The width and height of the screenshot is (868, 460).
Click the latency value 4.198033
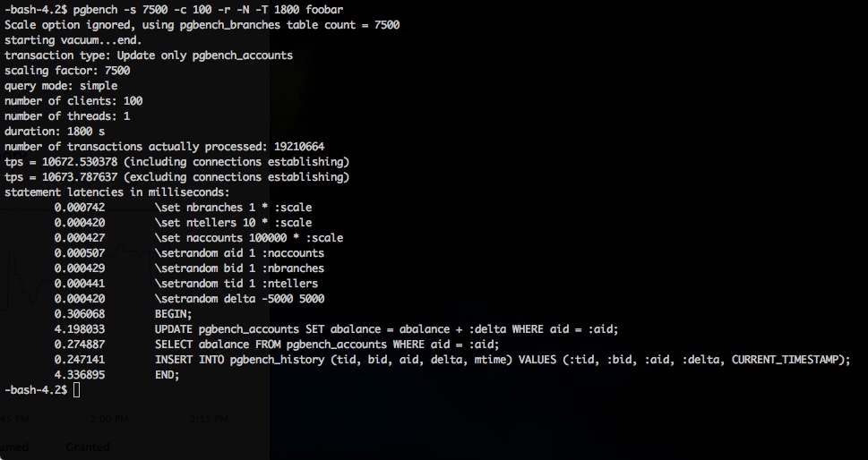(79, 329)
